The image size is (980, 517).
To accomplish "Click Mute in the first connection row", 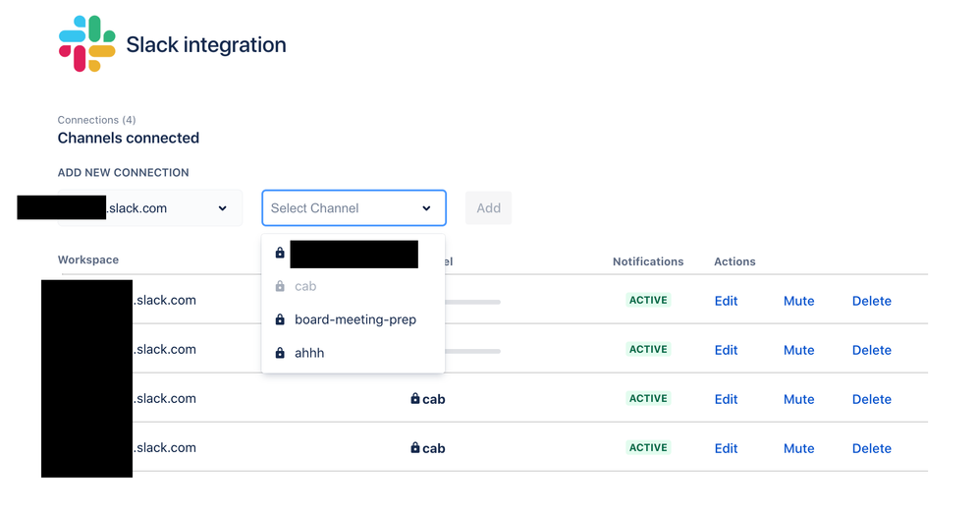I will [x=798, y=301].
